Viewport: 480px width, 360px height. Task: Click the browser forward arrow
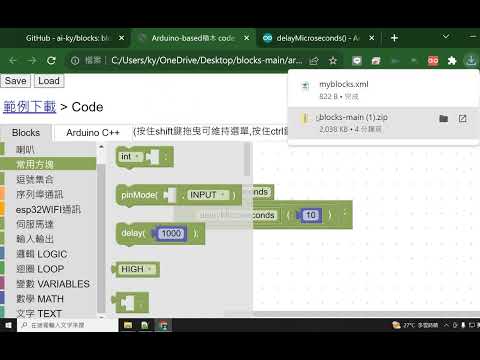32,60
